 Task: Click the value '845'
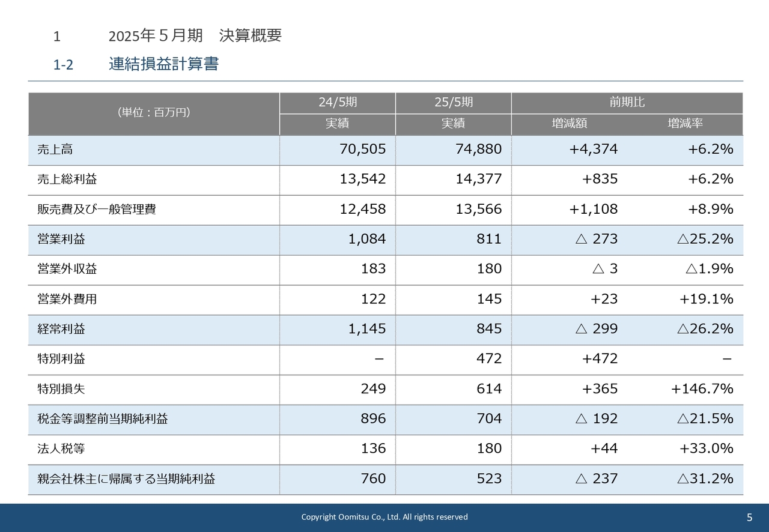pos(490,328)
